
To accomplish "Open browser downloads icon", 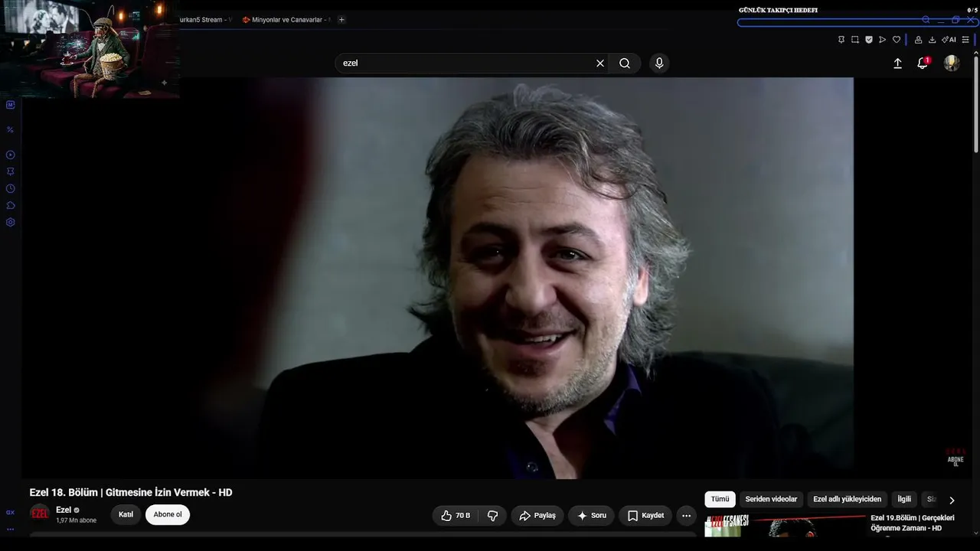I will (932, 40).
